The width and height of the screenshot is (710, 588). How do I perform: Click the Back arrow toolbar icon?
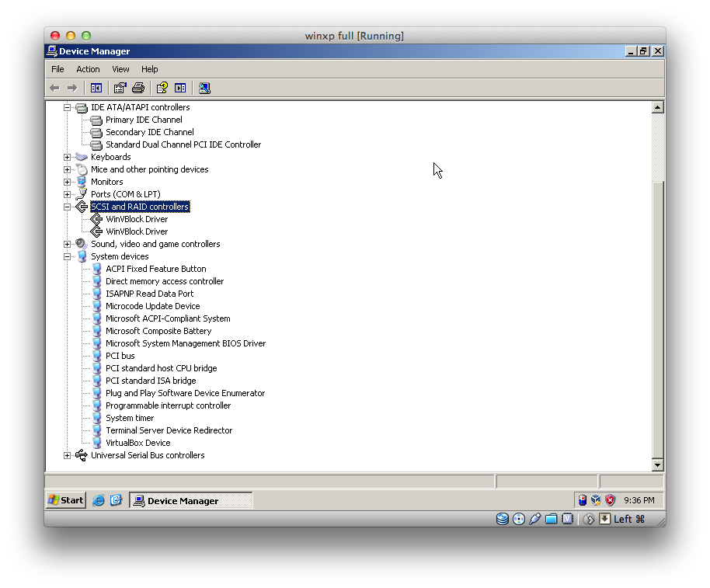[55, 88]
